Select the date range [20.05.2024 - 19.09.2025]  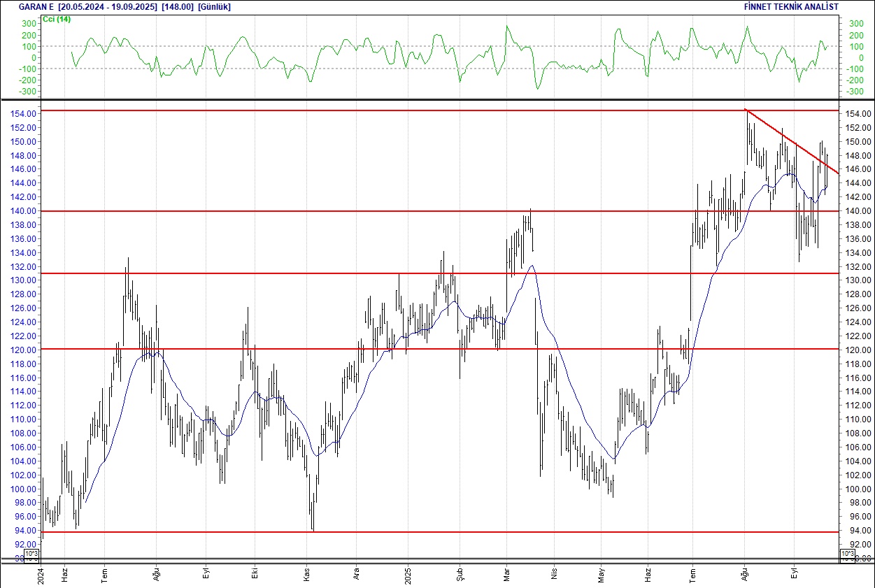coord(108,7)
